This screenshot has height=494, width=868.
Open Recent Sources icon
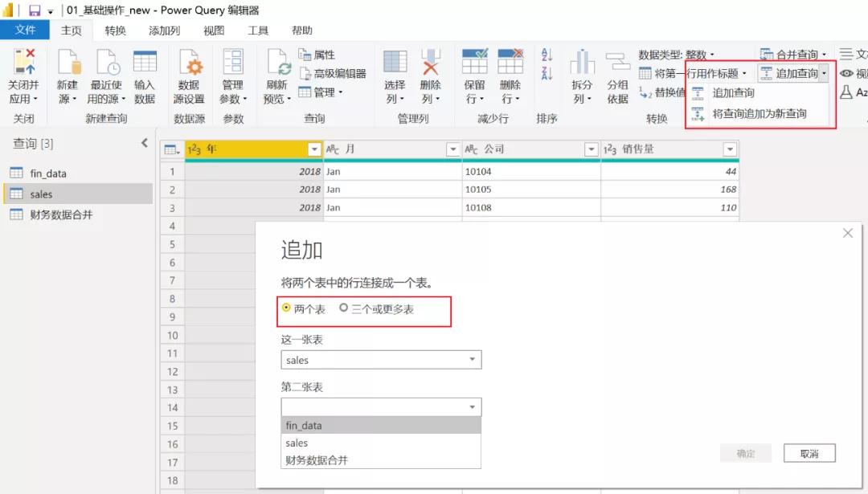[108, 61]
